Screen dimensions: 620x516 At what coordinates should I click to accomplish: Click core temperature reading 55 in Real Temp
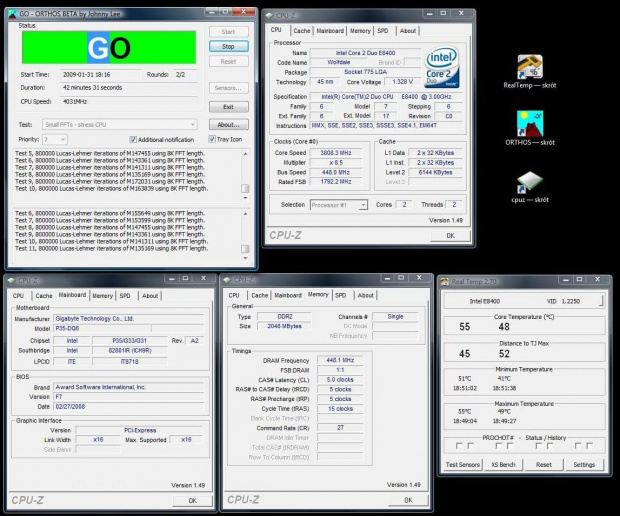click(x=465, y=327)
